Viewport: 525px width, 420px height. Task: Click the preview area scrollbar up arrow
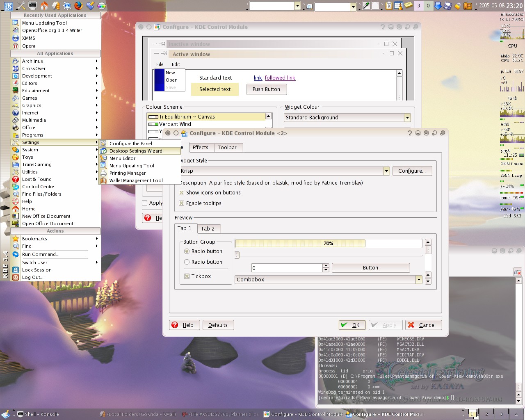428,242
